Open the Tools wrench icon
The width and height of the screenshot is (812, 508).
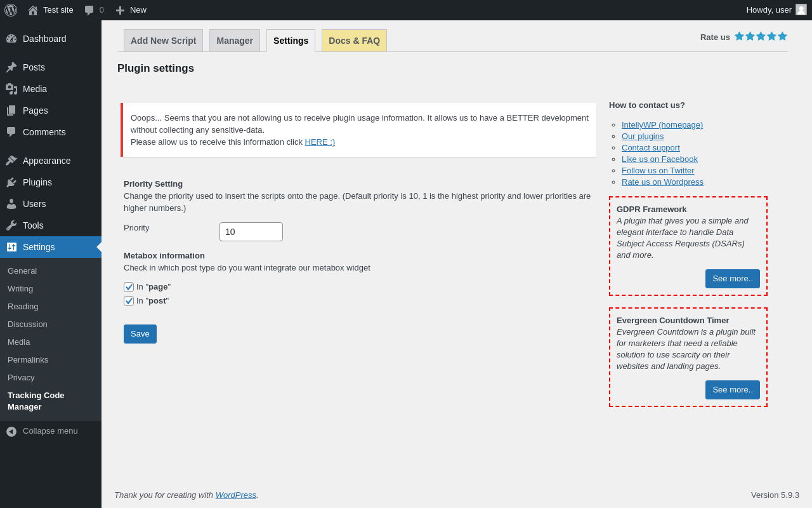pos(11,225)
